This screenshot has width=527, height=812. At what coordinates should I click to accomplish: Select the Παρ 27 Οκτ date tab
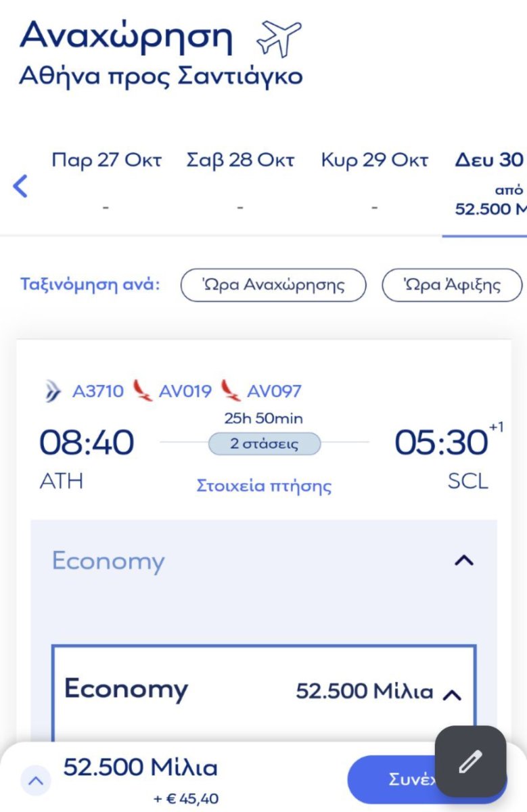(x=106, y=179)
